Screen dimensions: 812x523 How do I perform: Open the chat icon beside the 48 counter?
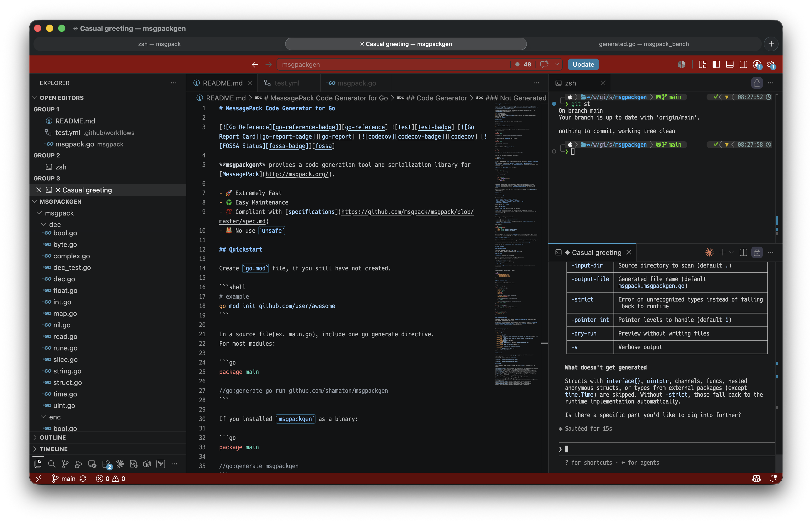tap(544, 65)
